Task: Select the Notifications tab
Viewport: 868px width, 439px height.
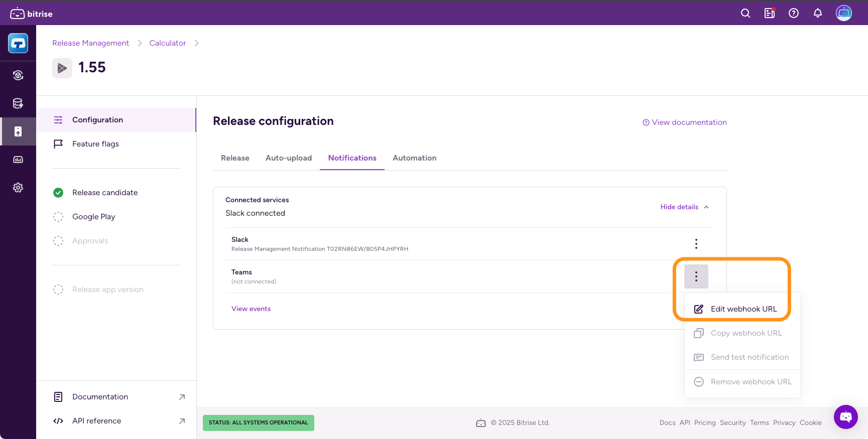Action: click(352, 158)
